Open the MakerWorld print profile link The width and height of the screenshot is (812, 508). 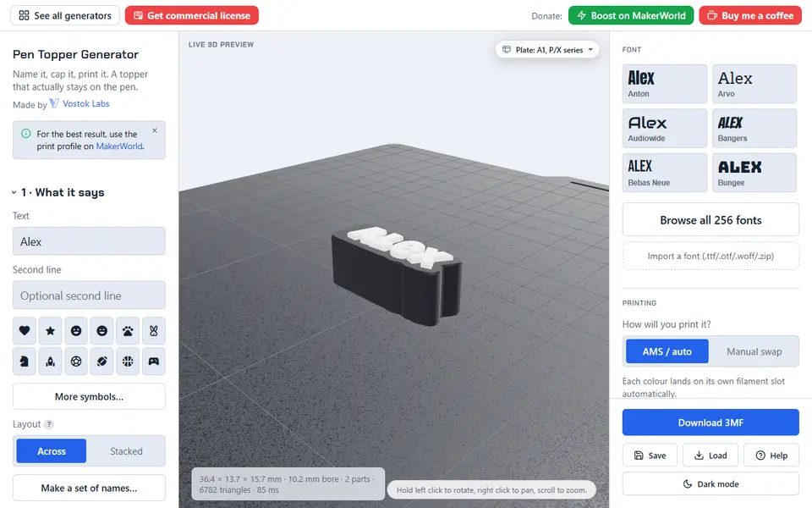(119, 146)
